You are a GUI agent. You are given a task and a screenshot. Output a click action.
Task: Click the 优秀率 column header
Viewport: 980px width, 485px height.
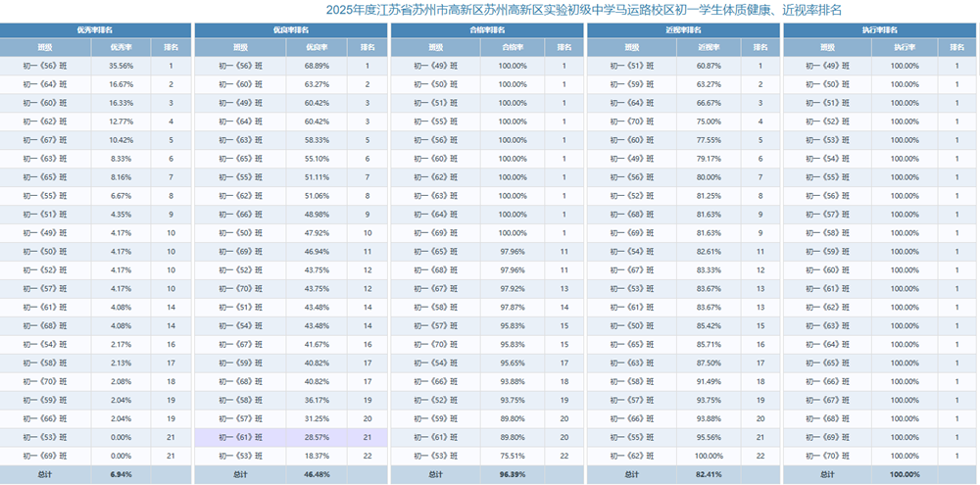121,47
